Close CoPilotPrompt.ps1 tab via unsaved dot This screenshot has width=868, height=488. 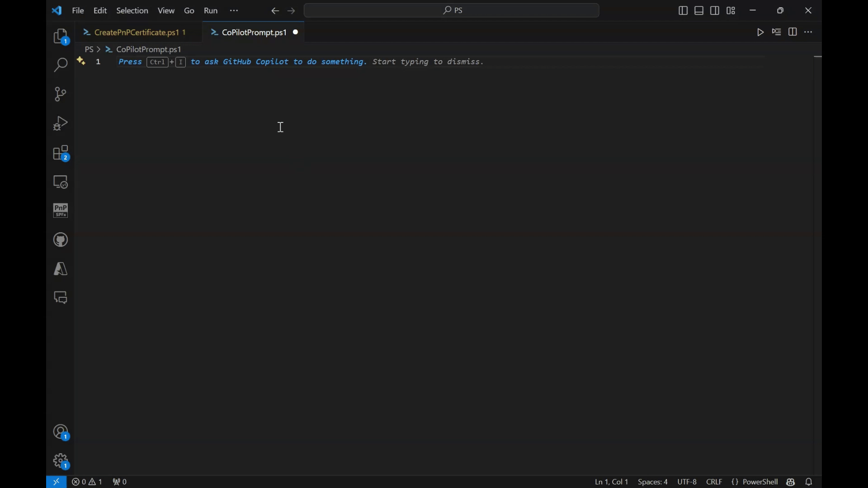pos(296,32)
